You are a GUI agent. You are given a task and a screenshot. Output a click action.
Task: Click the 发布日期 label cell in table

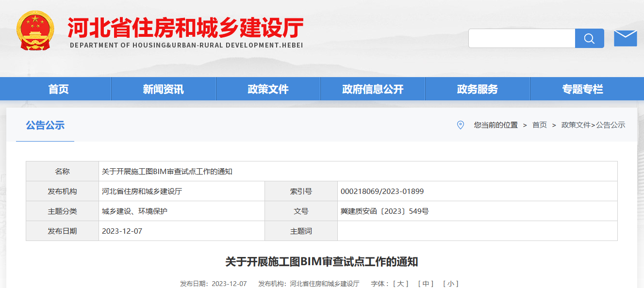pyautogui.click(x=63, y=231)
